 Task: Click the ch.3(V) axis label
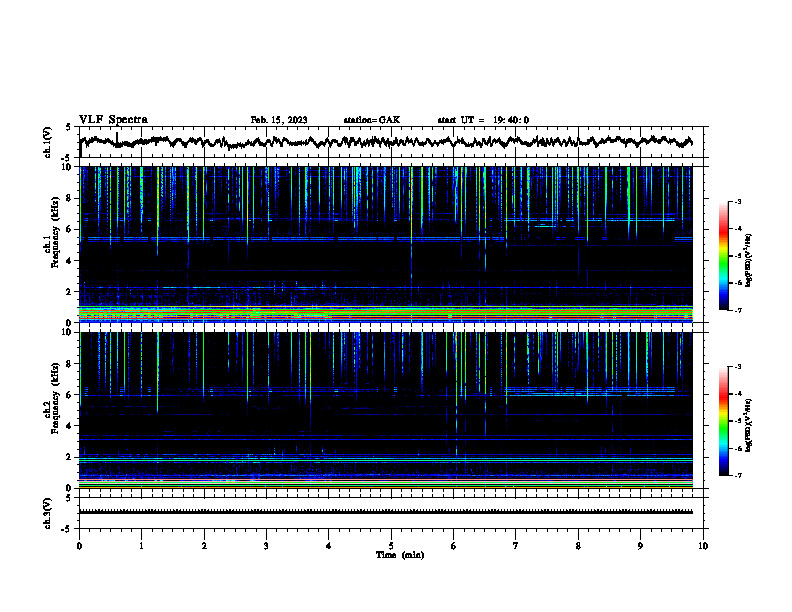(x=48, y=513)
